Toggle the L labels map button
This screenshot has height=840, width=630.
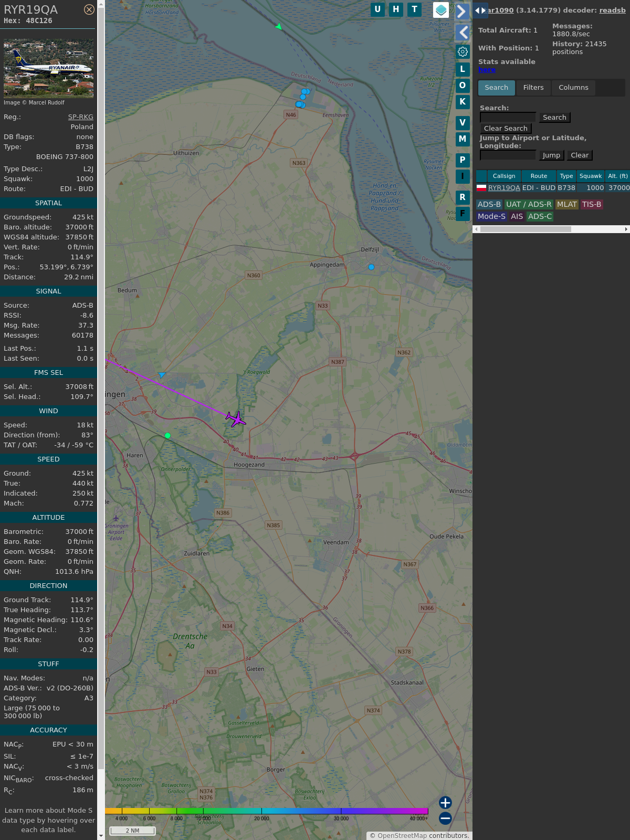[463, 69]
